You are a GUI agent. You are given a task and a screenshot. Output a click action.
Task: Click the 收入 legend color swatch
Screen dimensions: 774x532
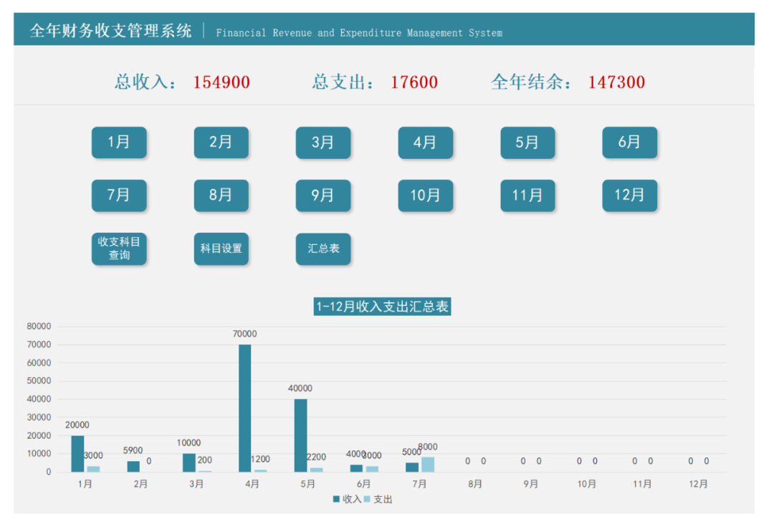(336, 499)
